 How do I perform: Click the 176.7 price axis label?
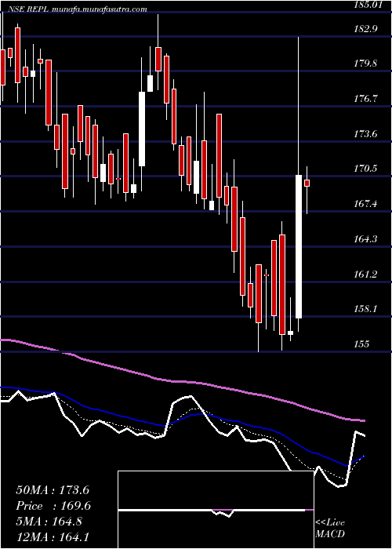tap(365, 98)
